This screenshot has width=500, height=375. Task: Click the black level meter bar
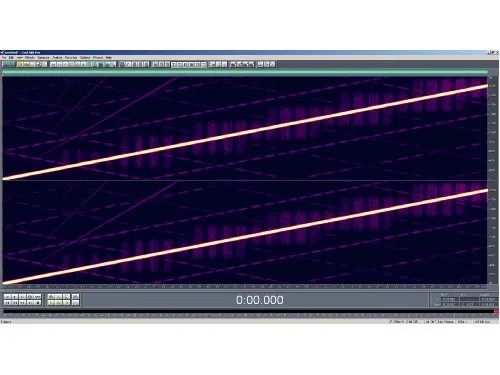(x=248, y=311)
